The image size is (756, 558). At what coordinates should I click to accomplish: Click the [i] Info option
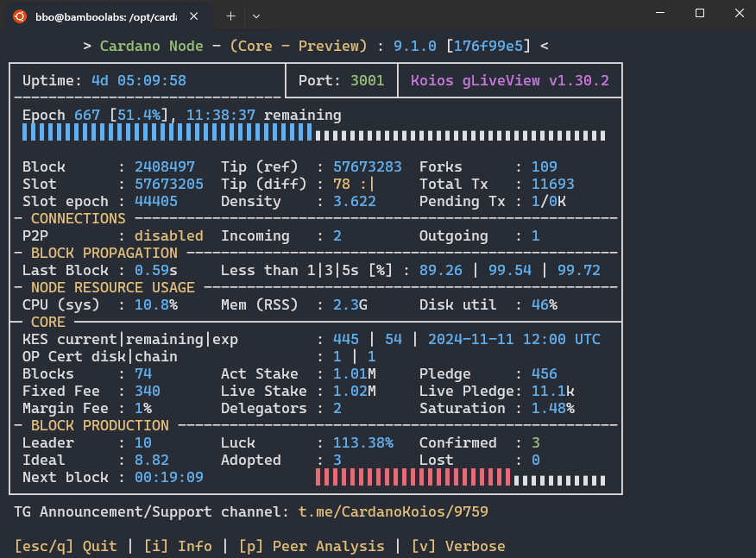coord(178,547)
